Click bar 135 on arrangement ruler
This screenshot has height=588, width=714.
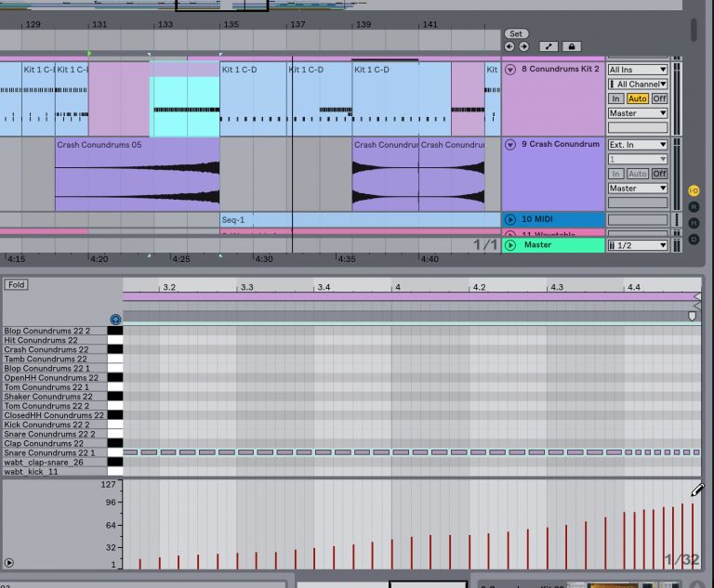click(231, 24)
